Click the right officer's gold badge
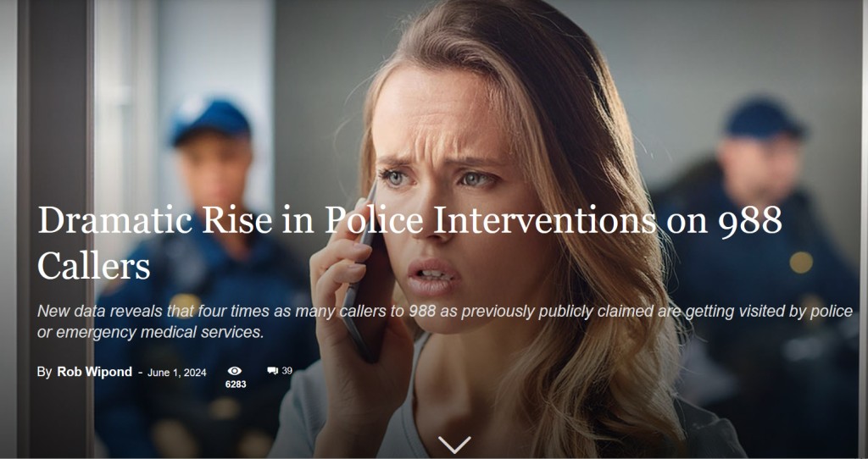 [801, 263]
